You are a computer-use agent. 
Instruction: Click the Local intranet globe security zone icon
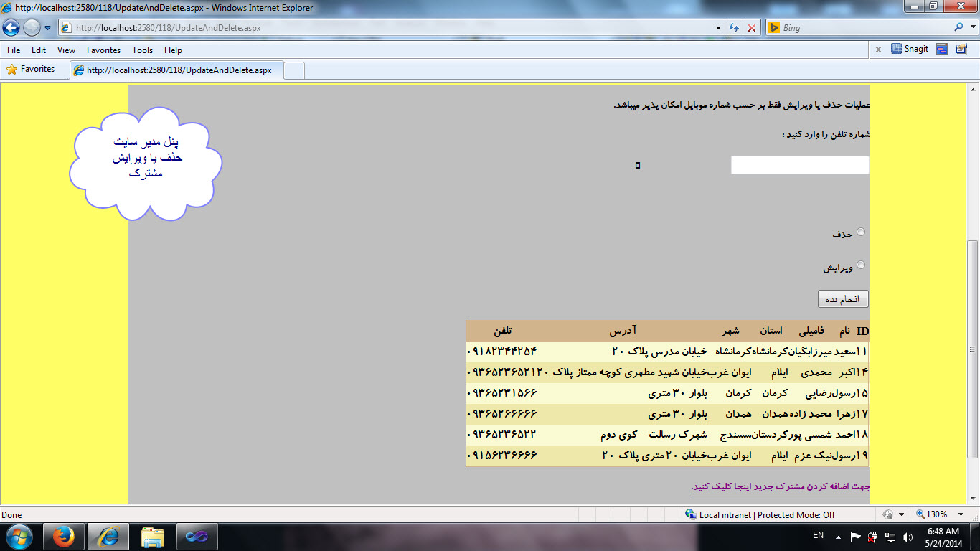pyautogui.click(x=691, y=514)
